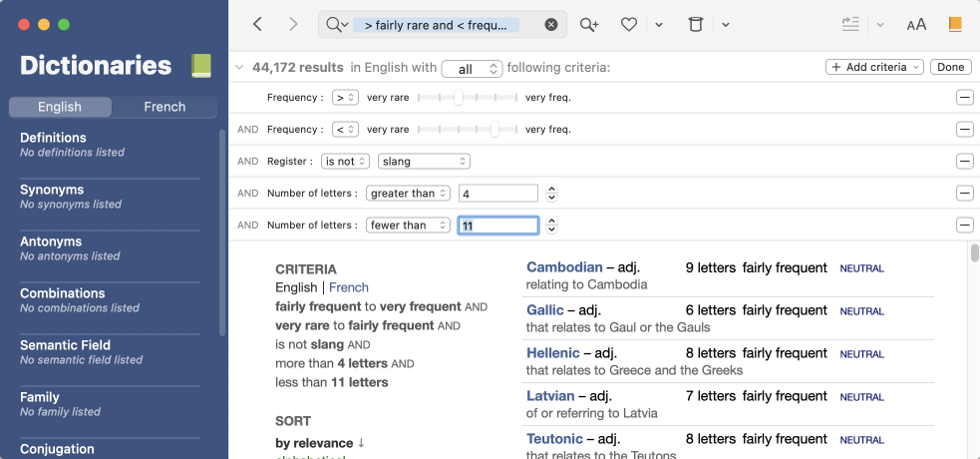
Task: Open the search magnifier menu
Action: click(x=336, y=24)
